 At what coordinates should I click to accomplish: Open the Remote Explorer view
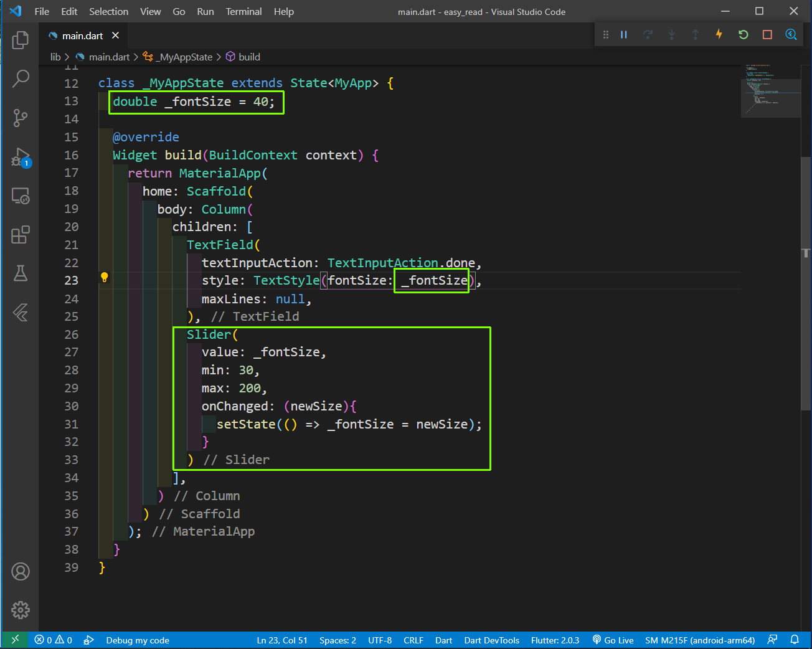tap(21, 196)
